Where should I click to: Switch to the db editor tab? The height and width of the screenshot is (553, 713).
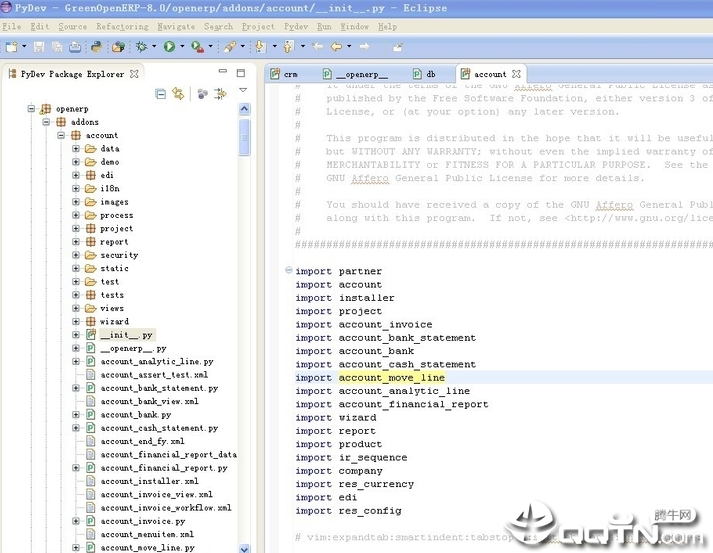(425, 74)
